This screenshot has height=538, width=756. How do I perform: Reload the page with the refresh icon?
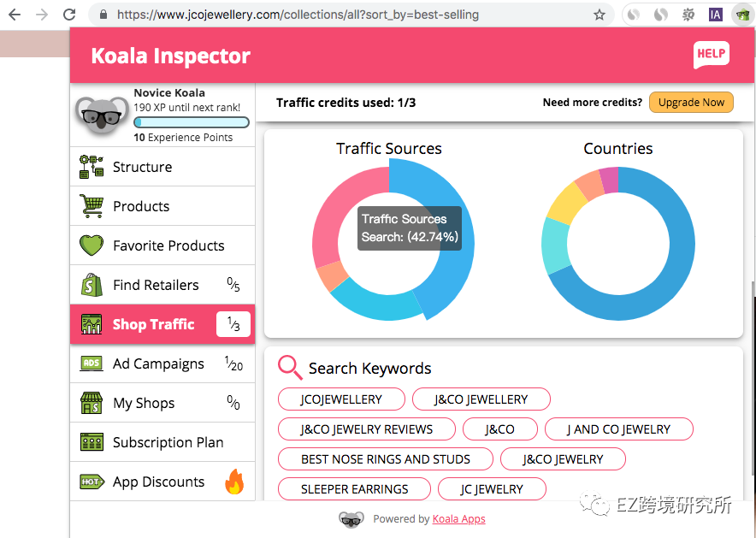click(x=69, y=15)
